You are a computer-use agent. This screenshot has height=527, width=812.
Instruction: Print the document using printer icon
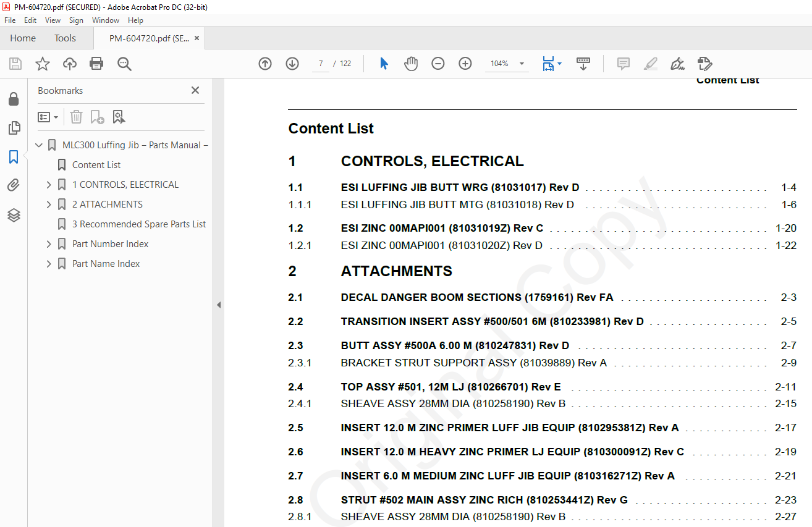coord(96,64)
